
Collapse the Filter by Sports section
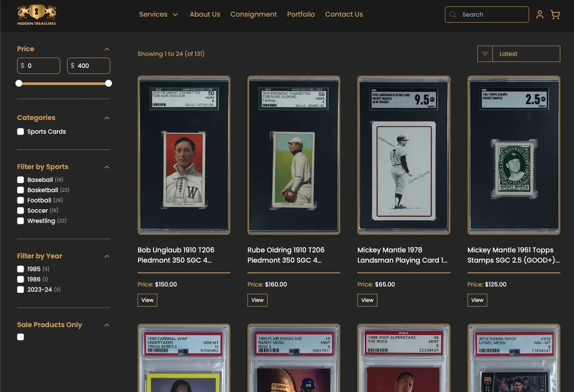point(107,167)
